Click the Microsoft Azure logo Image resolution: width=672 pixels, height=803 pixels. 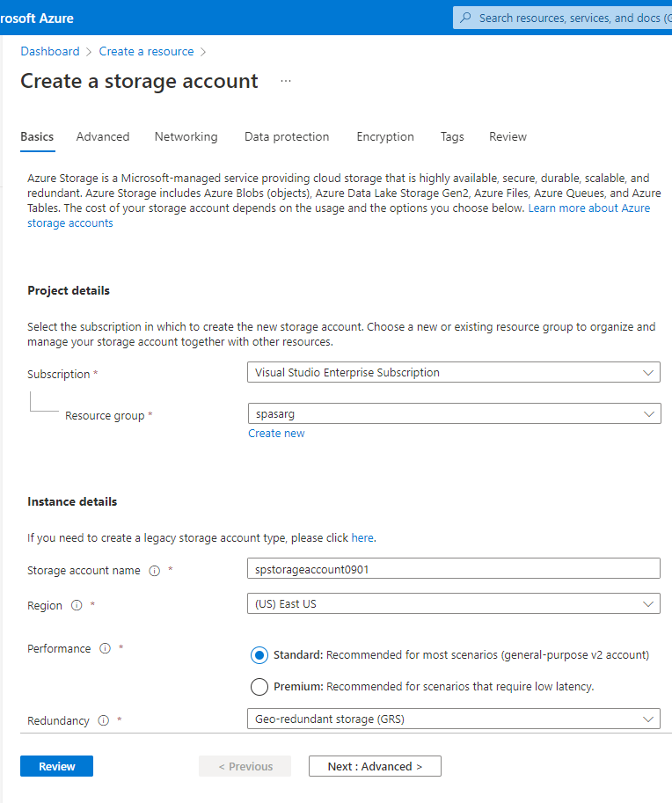35,18
